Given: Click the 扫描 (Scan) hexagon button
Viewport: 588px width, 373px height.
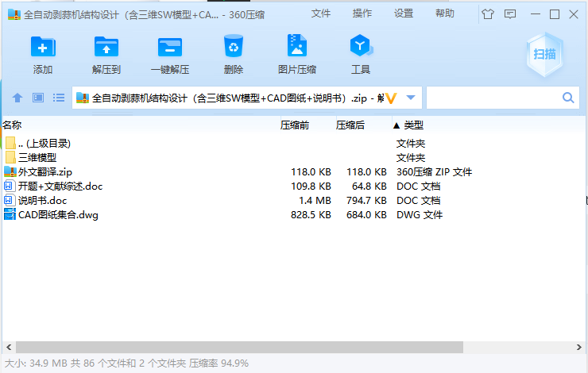Looking at the screenshot, I should click(x=545, y=55).
